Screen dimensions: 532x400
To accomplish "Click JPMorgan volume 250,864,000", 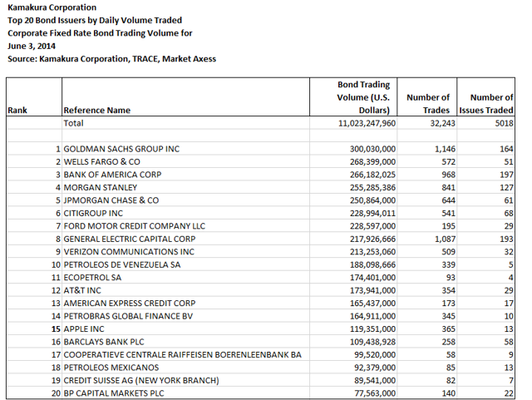I will [x=373, y=200].
